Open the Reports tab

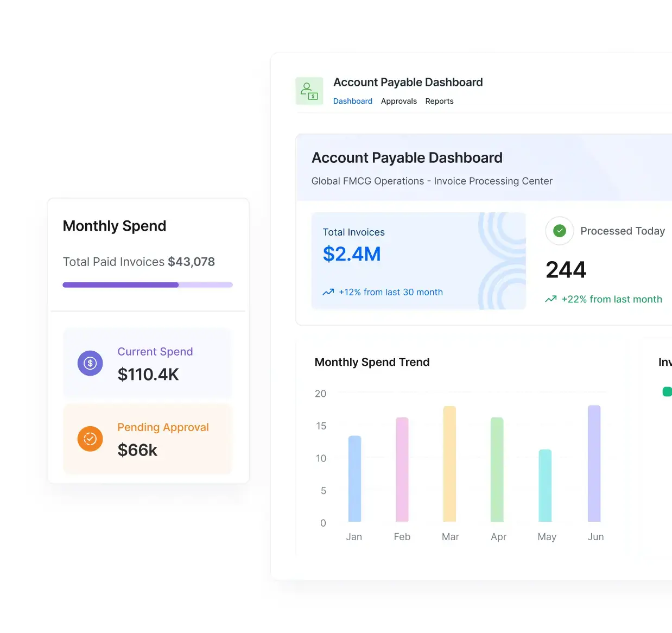439,101
